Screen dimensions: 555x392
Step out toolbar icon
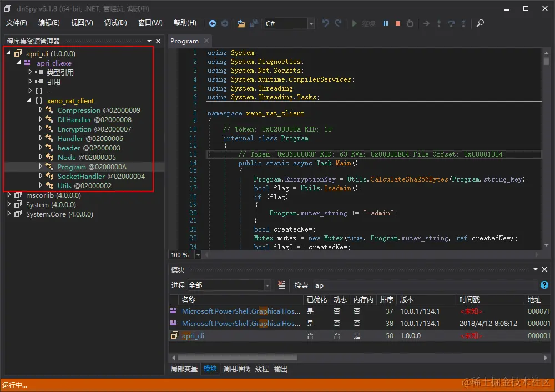pyautogui.click(x=463, y=23)
